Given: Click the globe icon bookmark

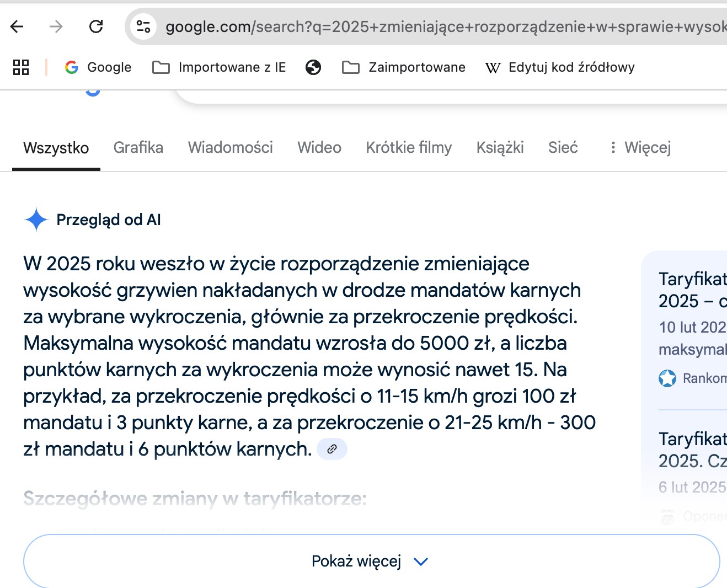Looking at the screenshot, I should 313,67.
